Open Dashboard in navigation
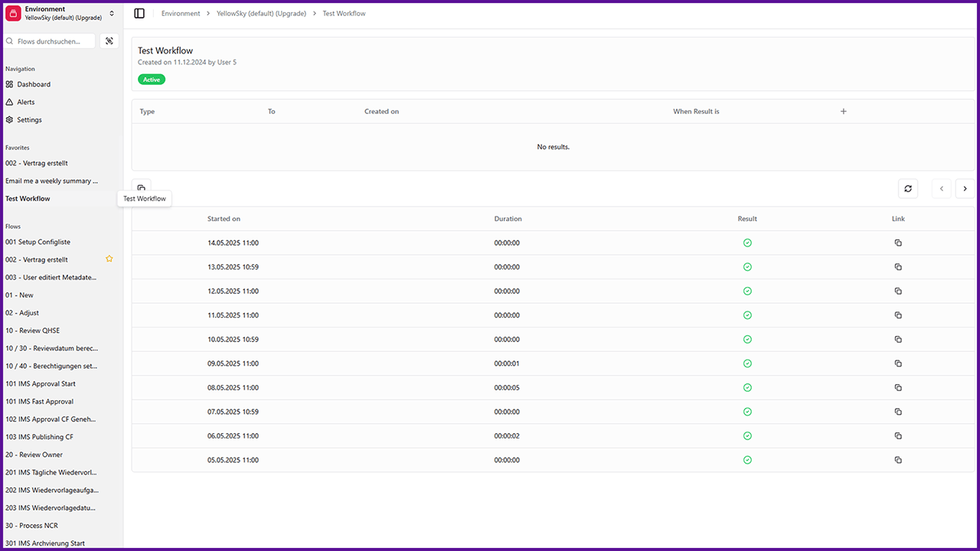Image resolution: width=980 pixels, height=551 pixels. pos(34,84)
